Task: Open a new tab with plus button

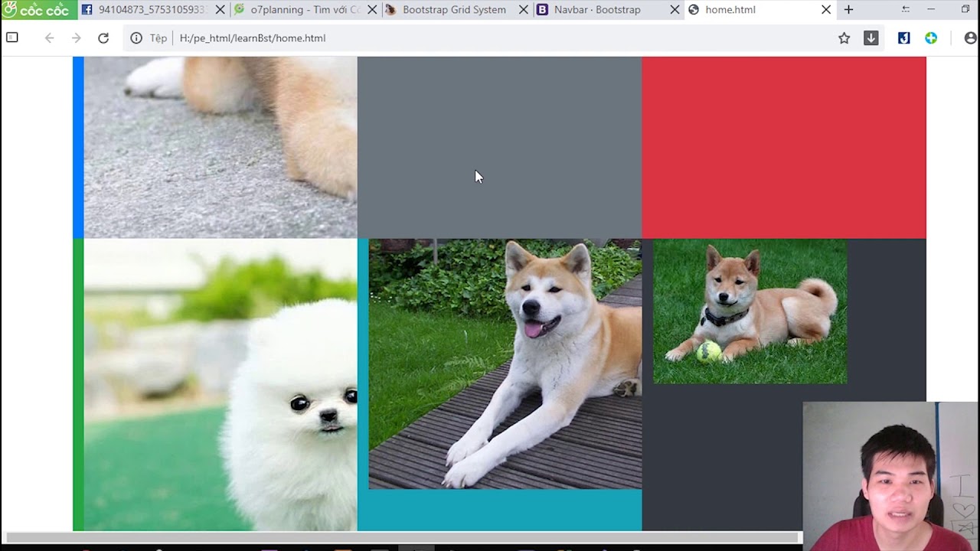Action: coord(848,10)
